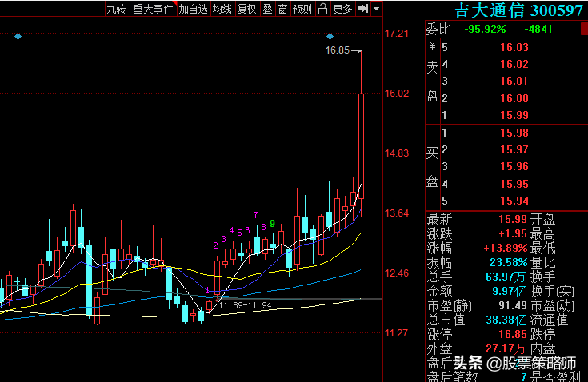
Task: Select the 17.21 price axis label
Action: (396, 34)
